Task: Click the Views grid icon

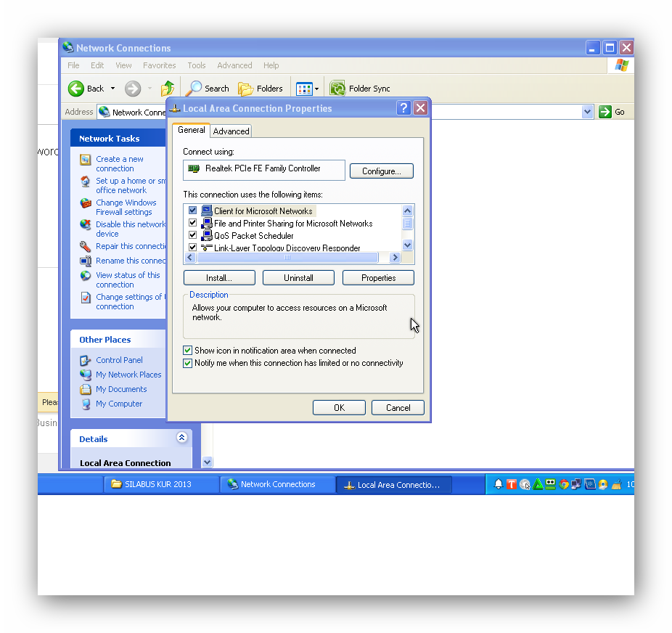Action: point(304,89)
